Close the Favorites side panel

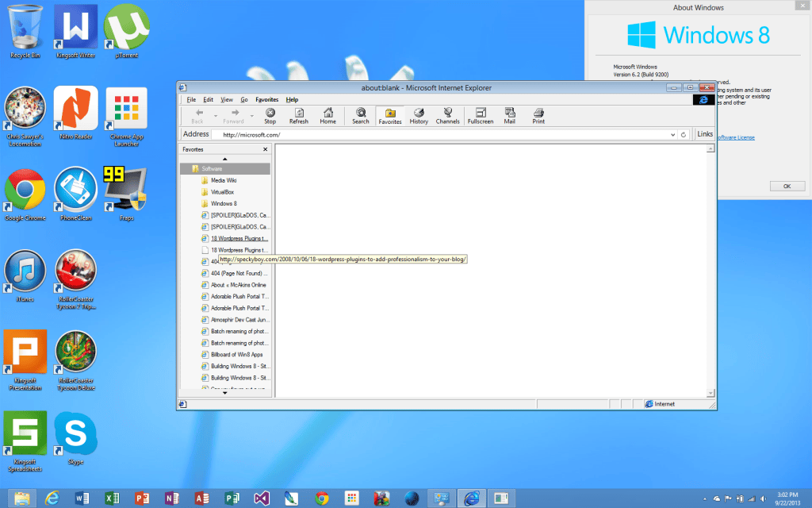click(x=265, y=149)
